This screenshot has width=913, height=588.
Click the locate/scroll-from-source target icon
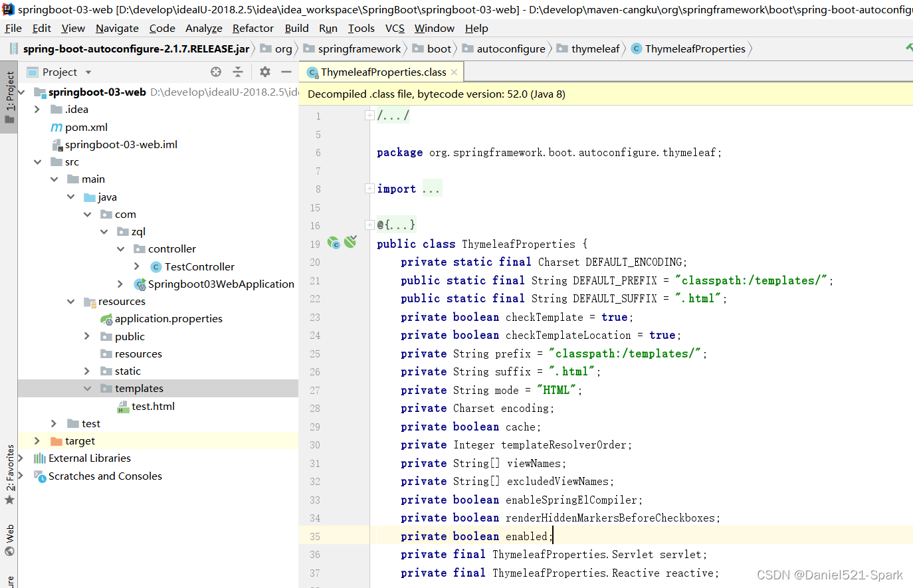[x=216, y=72]
